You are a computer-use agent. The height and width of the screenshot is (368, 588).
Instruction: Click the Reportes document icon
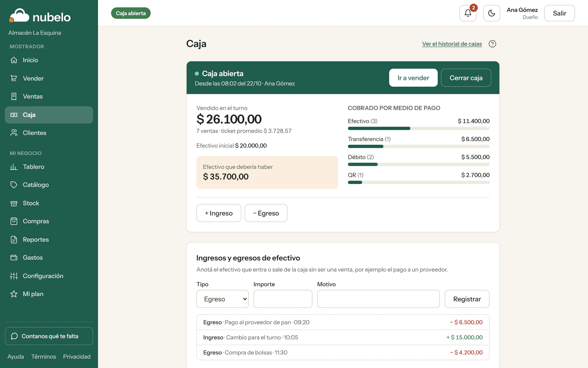(14, 240)
